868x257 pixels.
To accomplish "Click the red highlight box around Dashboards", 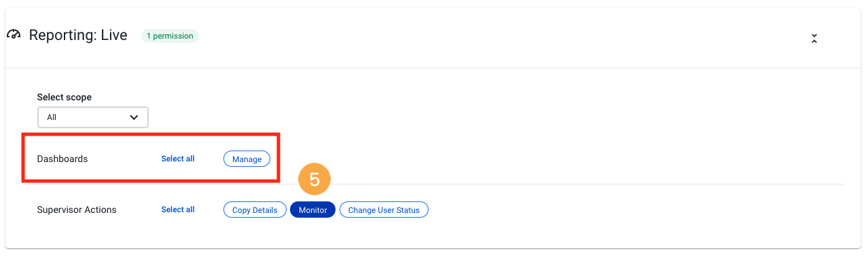I will click(x=150, y=158).
